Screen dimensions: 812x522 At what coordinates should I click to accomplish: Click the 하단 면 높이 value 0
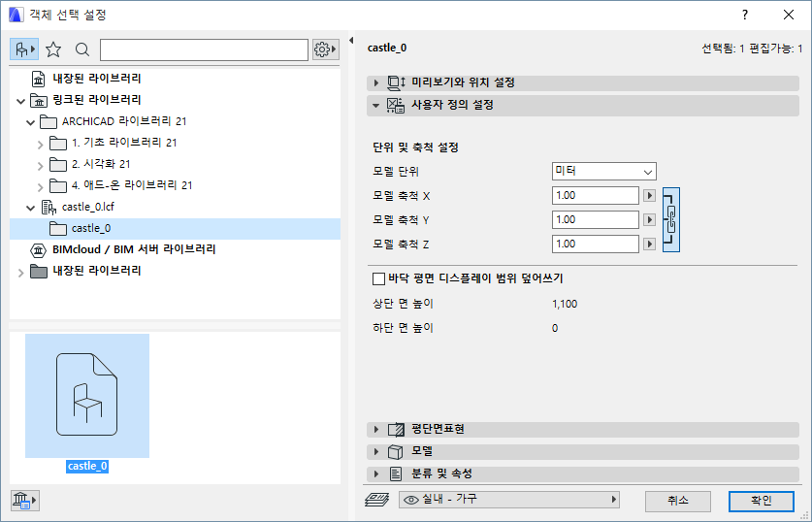click(x=555, y=328)
